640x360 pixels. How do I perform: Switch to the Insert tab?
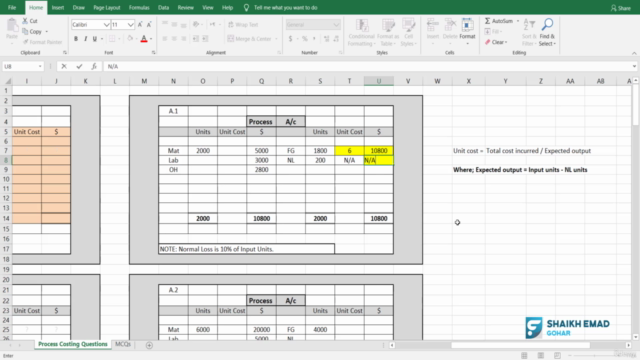point(58,7)
